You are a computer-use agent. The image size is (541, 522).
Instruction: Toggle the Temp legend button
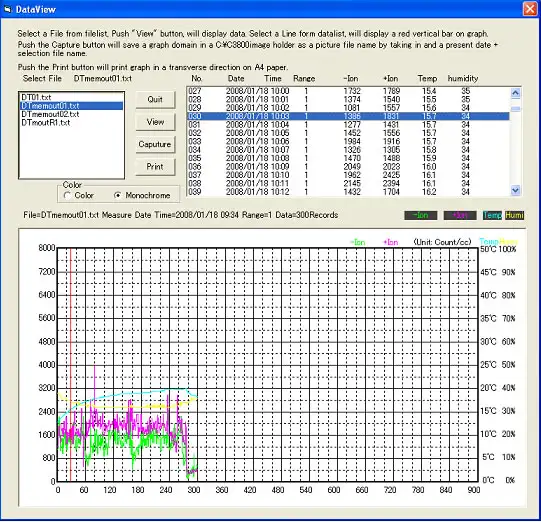(492, 215)
